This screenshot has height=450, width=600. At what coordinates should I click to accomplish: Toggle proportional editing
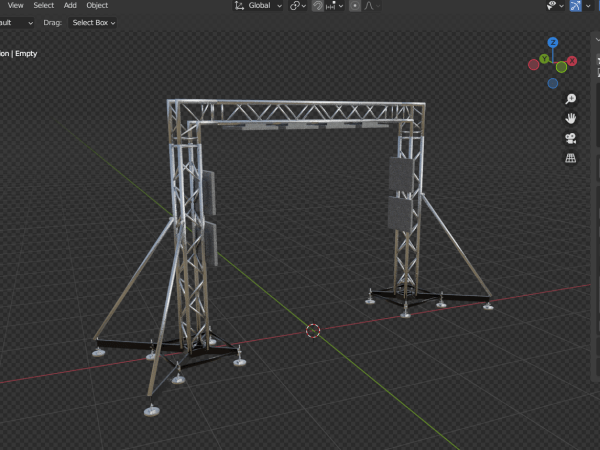tap(355, 5)
